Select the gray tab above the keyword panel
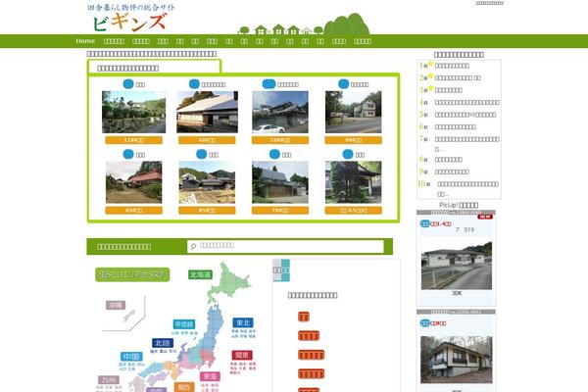588x392 pixels. [277, 270]
